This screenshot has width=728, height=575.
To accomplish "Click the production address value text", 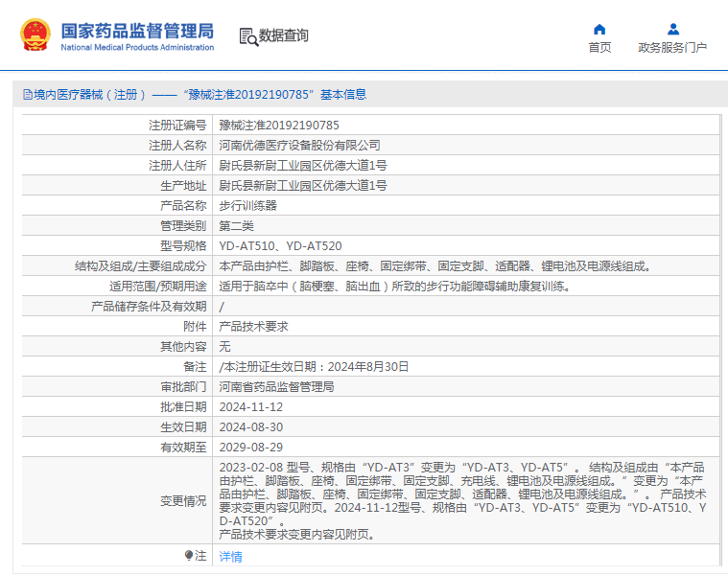I will [303, 186].
